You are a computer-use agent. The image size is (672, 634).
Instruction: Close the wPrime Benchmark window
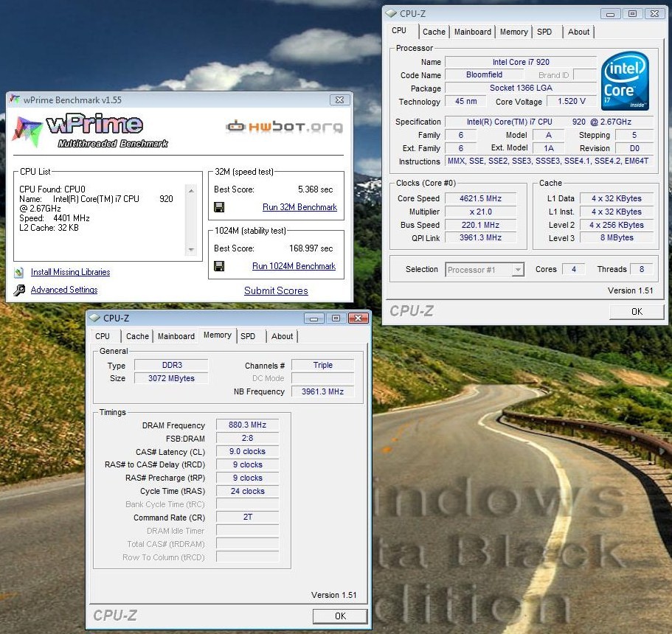[x=340, y=100]
